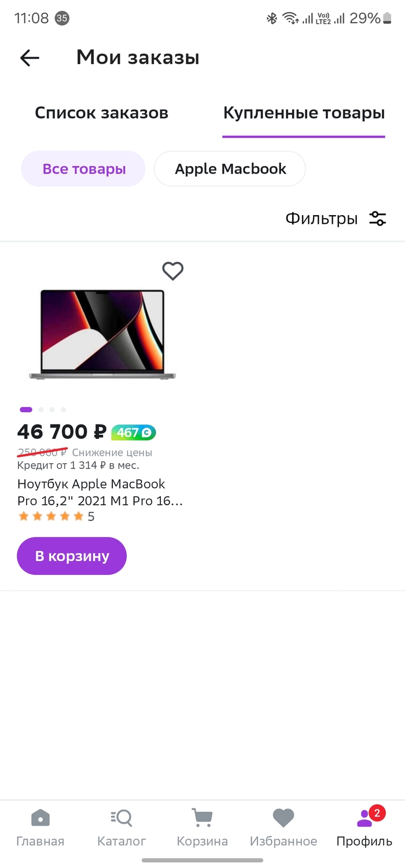Screen dimensions: 405x868
Task: Filter by Apple Macbook chip
Action: click(230, 169)
